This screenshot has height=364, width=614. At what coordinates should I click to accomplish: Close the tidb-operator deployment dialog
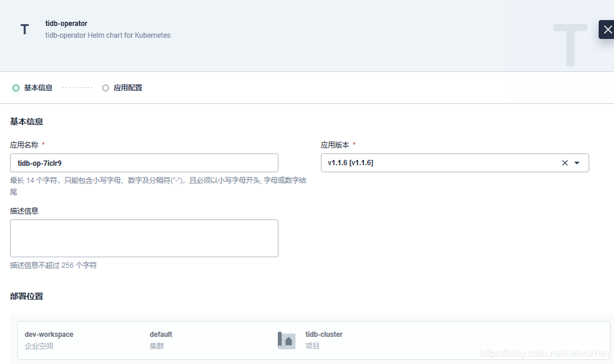606,29
